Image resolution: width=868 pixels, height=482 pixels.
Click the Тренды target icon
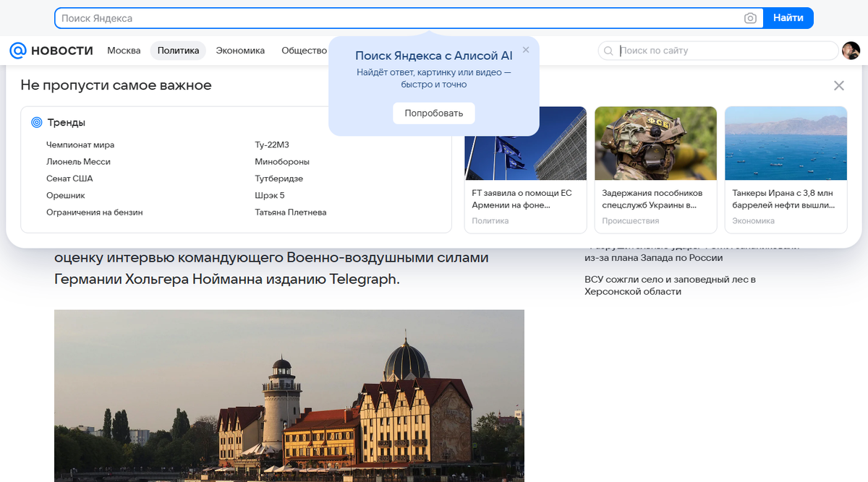[36, 123]
